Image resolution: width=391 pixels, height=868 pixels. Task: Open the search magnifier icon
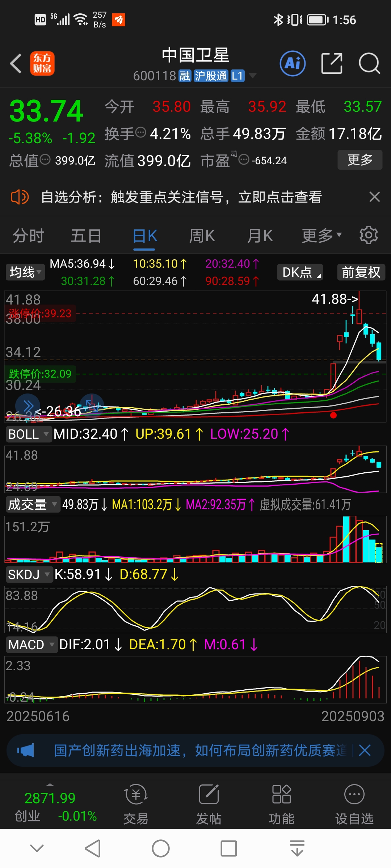[x=369, y=63]
